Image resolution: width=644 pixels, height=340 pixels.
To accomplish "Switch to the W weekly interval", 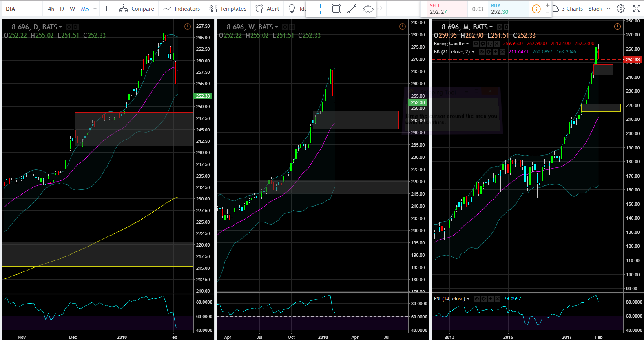I will coord(73,9).
